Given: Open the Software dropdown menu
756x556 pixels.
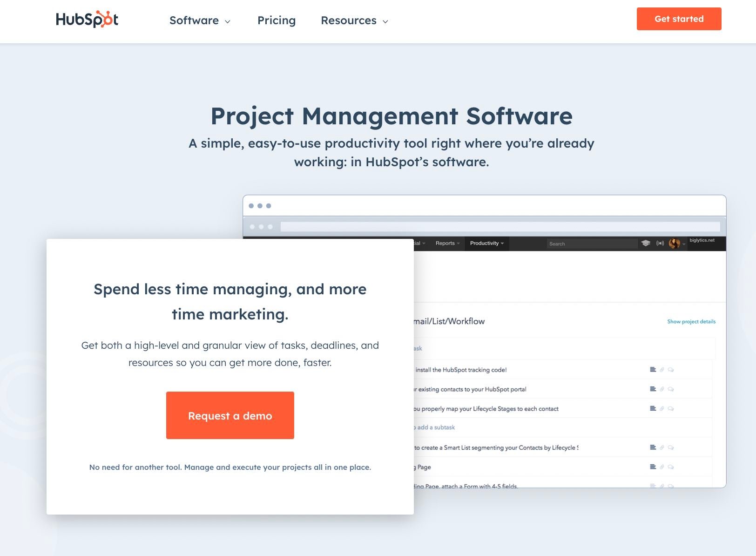Looking at the screenshot, I should (200, 20).
